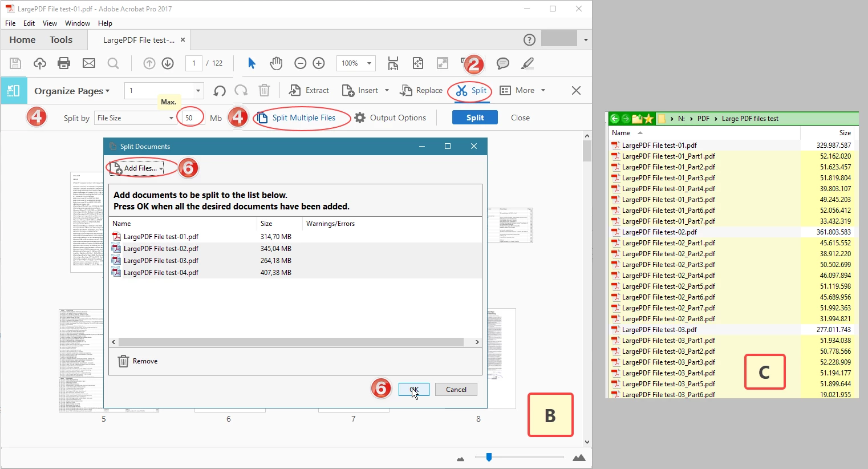Click the zoom in plus icon
Screen dimensions: 868x469
[x=319, y=63]
